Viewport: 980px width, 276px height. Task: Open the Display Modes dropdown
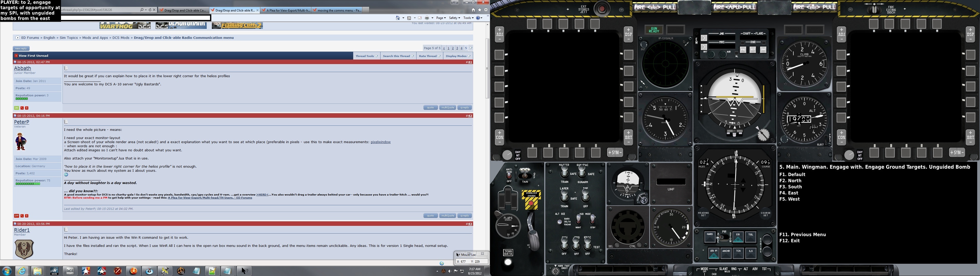pos(458,56)
